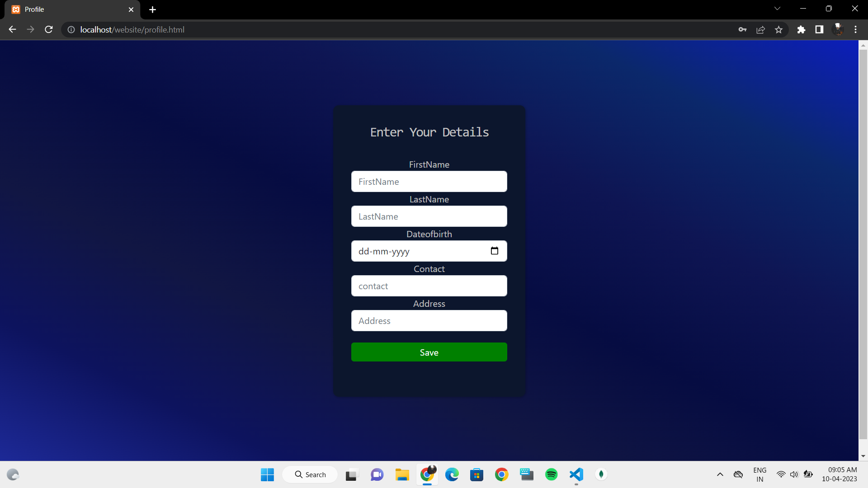Image resolution: width=868 pixels, height=488 pixels.
Task: Open the Chat app from taskbar
Action: pyautogui.click(x=377, y=474)
